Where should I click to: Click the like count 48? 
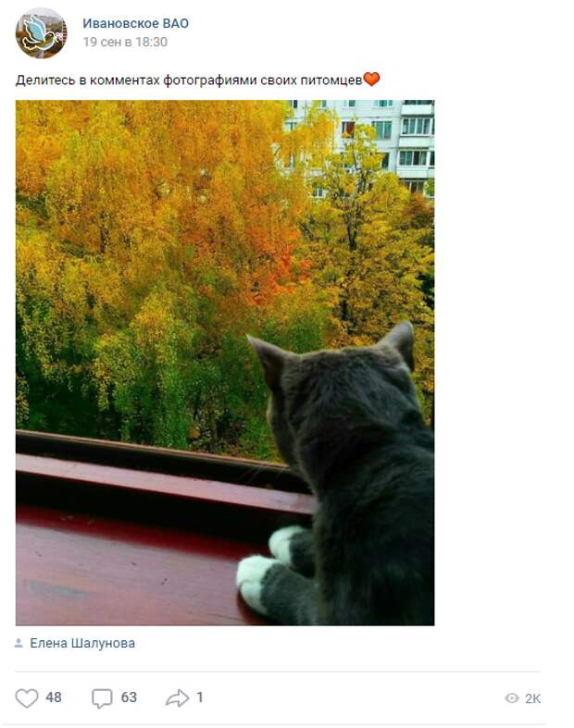(x=54, y=697)
